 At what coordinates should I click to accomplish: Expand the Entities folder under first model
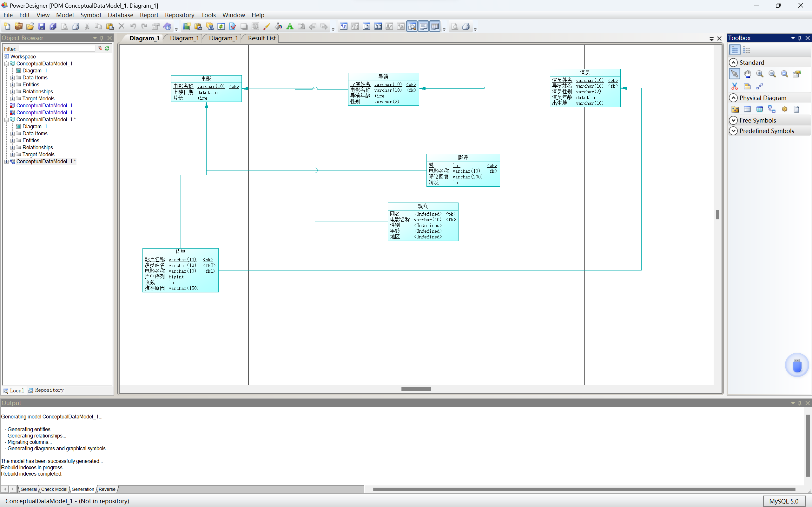coord(12,85)
